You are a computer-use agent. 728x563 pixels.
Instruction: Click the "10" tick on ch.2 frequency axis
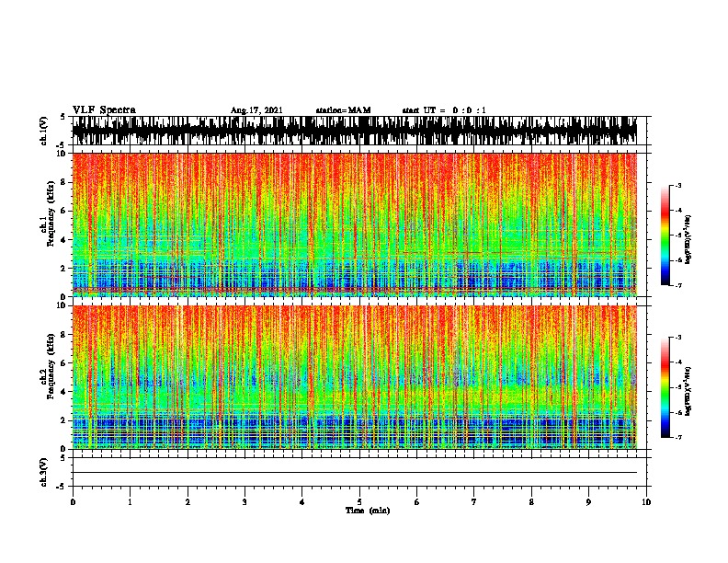point(62,305)
